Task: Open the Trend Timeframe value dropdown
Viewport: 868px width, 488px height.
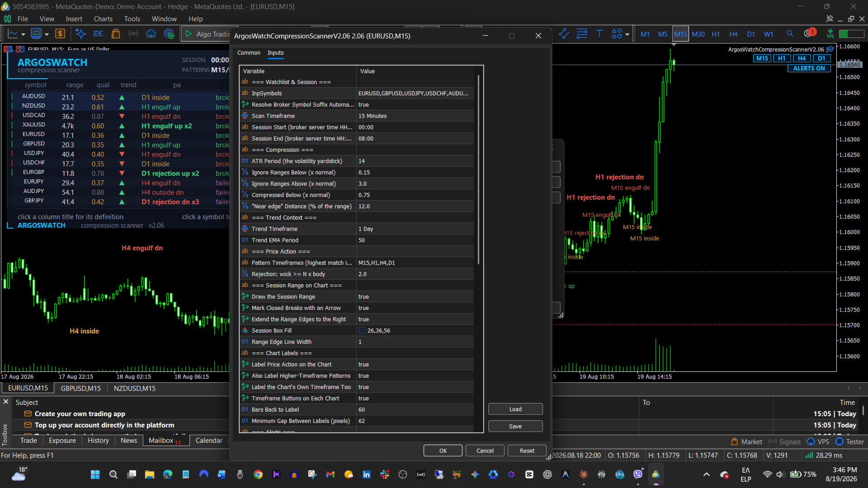Action: (415, 229)
